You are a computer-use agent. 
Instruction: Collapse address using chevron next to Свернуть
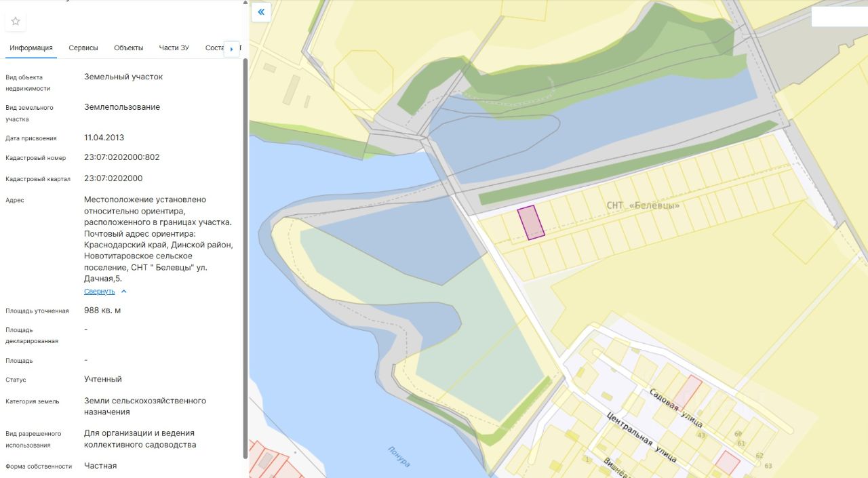click(x=123, y=292)
